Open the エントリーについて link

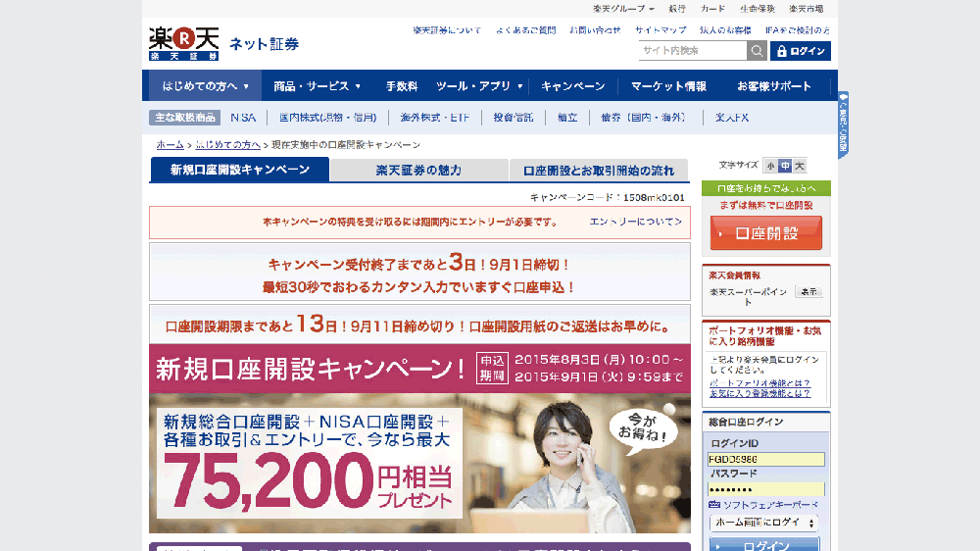(636, 222)
